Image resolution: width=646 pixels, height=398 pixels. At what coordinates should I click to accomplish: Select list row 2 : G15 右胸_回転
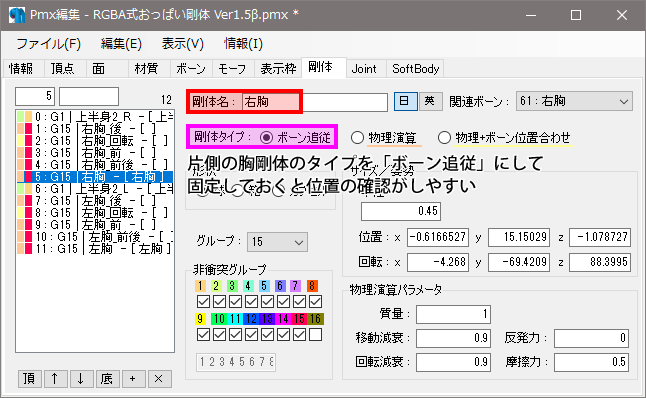pyautogui.click(x=95, y=141)
